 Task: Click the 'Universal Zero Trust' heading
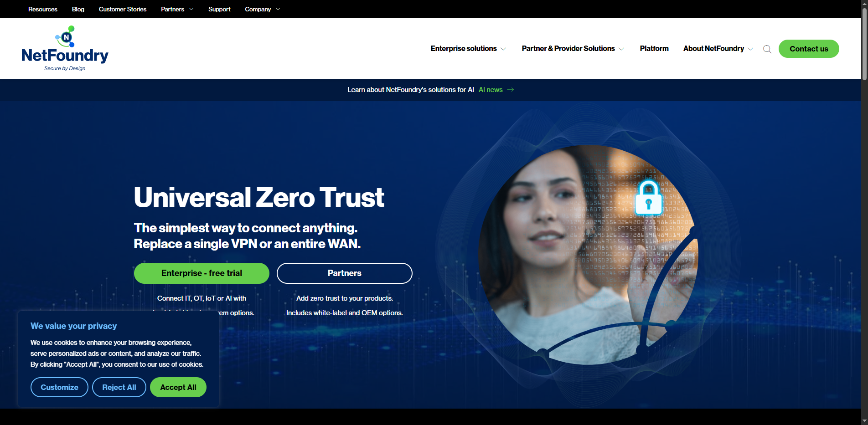pos(259,197)
